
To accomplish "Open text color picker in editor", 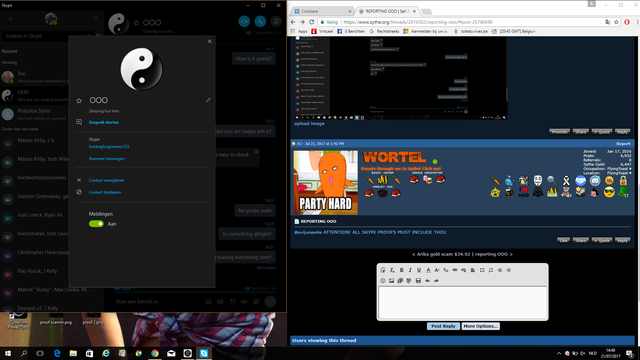I will 428,270.
